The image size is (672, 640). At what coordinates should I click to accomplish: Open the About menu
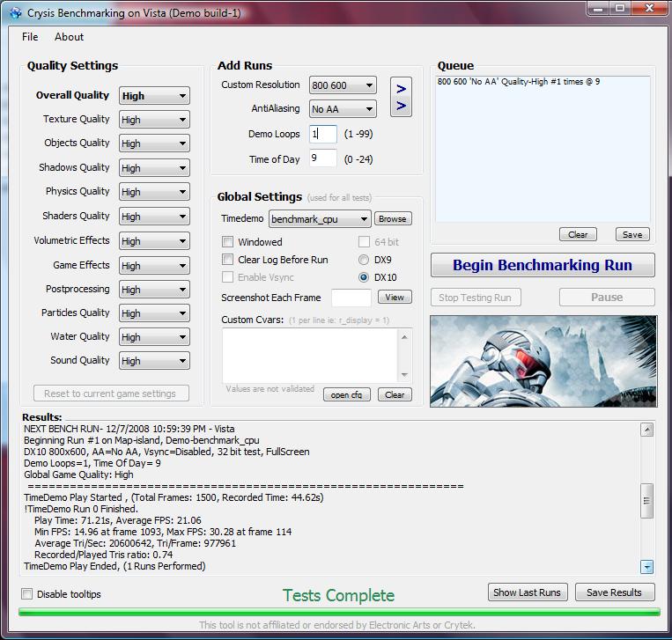[69, 37]
